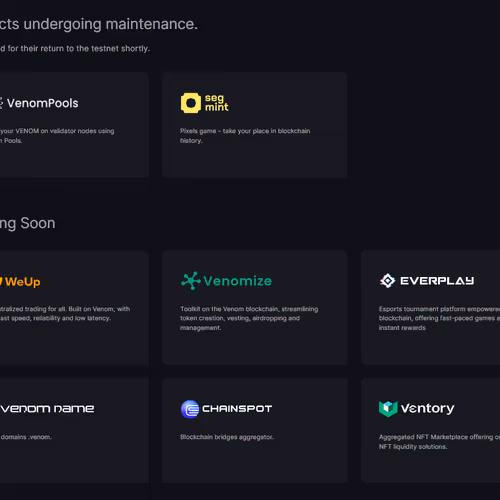The image size is (500, 500).
Task: Open the Everplay esports platform description
Action: click(x=439, y=318)
